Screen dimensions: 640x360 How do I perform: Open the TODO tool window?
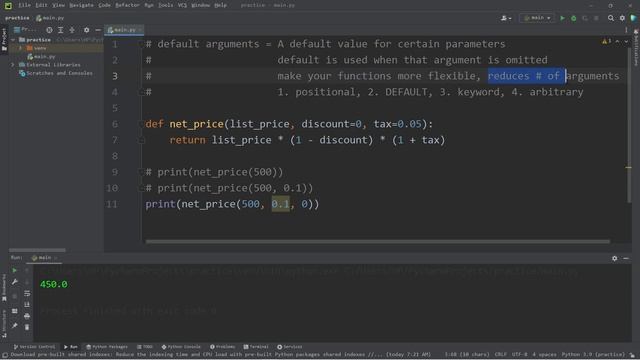click(x=145, y=347)
